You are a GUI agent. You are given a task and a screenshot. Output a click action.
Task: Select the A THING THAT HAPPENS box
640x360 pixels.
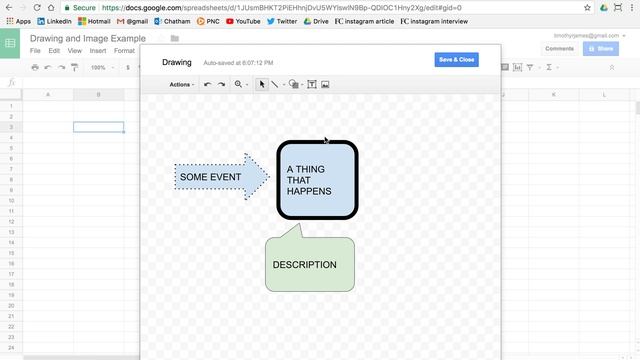318,180
